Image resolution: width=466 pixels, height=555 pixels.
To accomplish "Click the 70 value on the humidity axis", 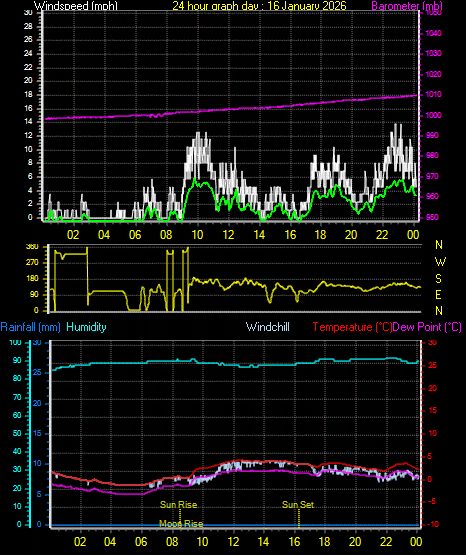I will click(x=17, y=397).
